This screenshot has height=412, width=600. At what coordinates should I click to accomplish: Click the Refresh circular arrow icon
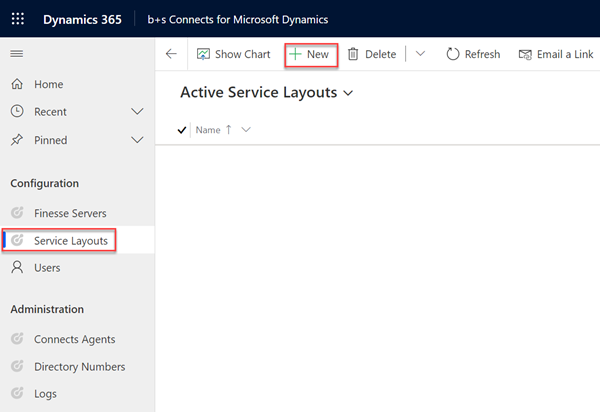(x=453, y=54)
